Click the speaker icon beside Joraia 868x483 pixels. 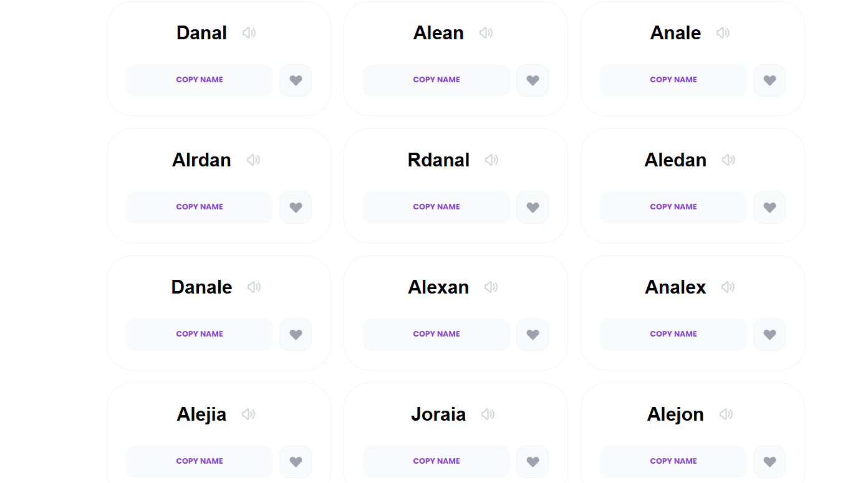488,414
